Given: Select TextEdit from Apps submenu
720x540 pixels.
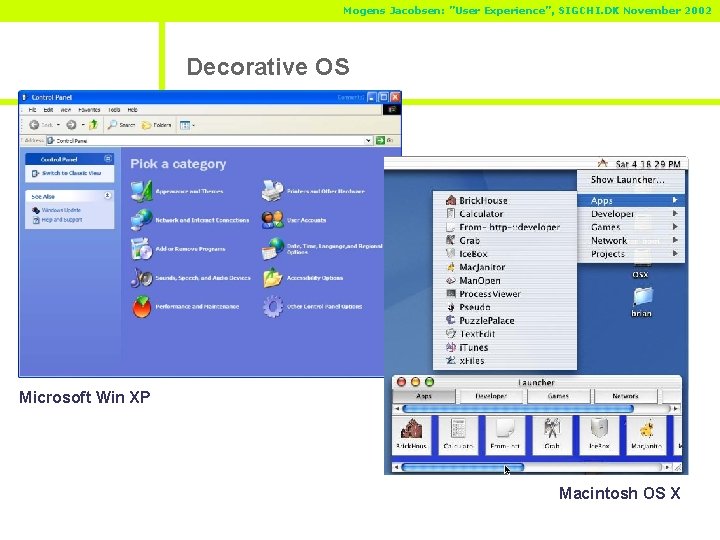Looking at the screenshot, I should [x=505, y=334].
